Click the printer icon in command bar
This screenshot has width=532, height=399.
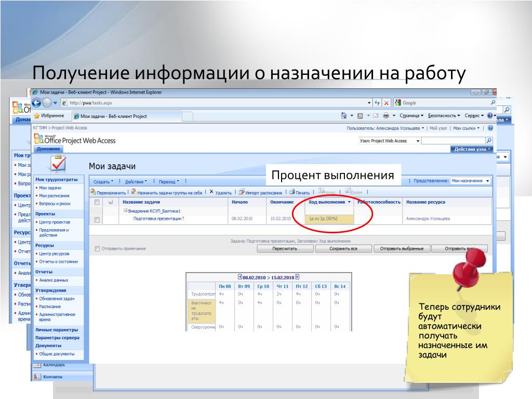click(x=386, y=116)
